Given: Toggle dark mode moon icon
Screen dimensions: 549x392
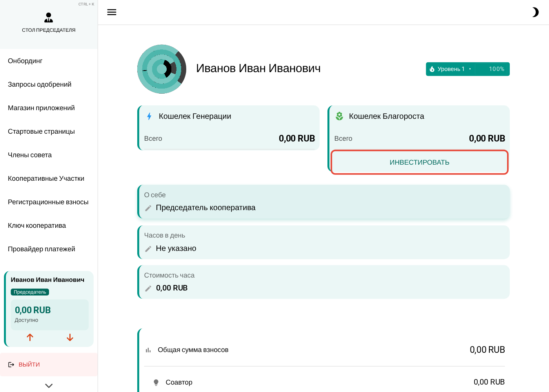Looking at the screenshot, I should tap(535, 12).
